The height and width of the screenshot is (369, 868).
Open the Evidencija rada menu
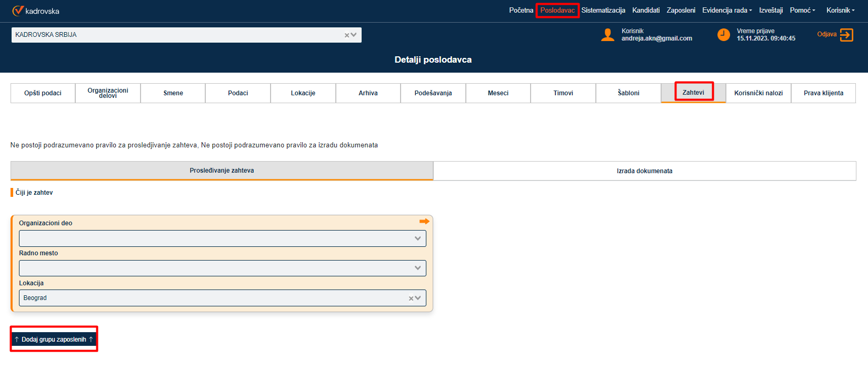(x=726, y=11)
